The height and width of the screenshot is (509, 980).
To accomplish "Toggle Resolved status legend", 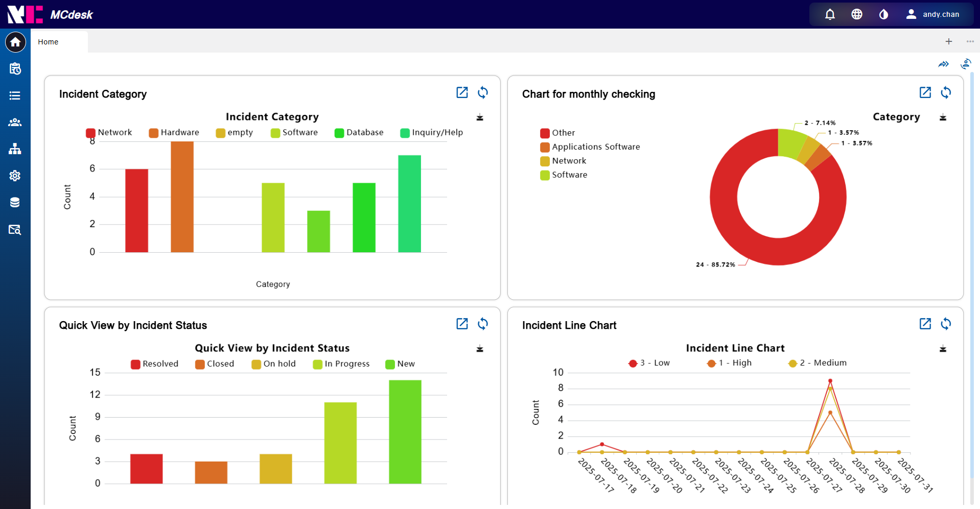I will point(154,363).
